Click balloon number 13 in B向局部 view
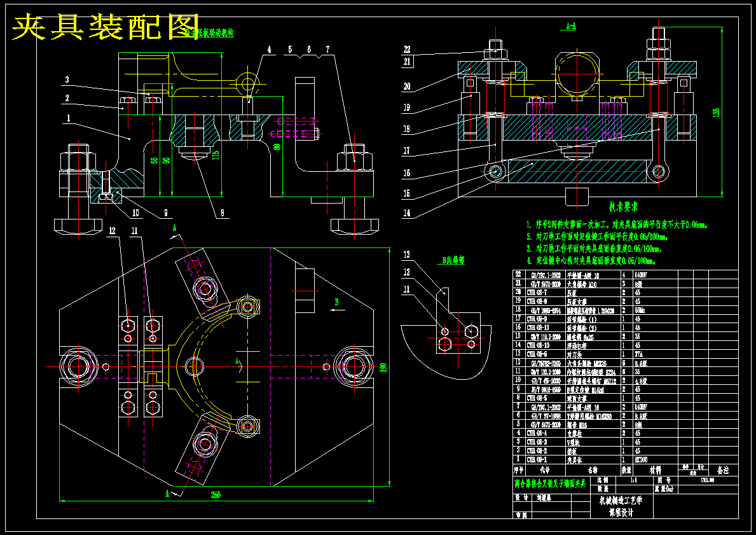Screen dimensions: 756x535 point(407,254)
